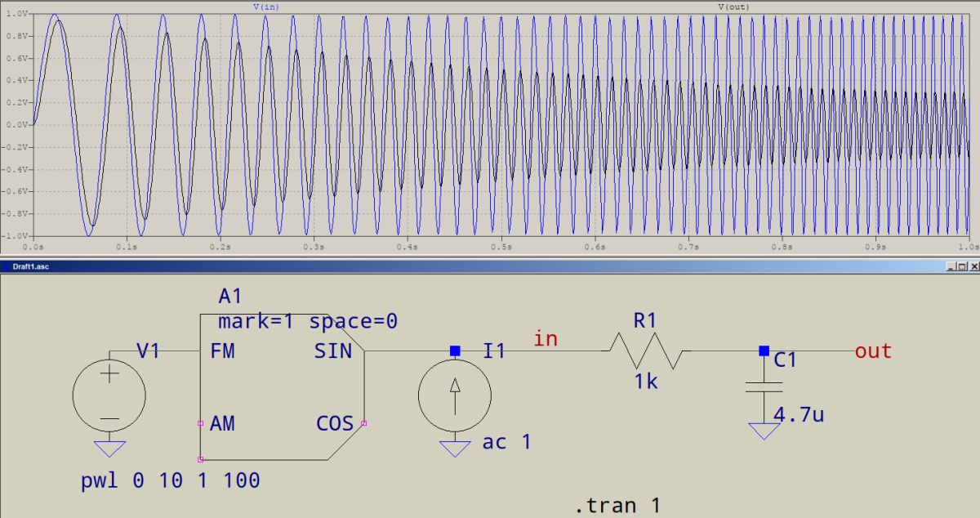Select resistor R1 zigzag symbol

pyautogui.click(x=646, y=351)
